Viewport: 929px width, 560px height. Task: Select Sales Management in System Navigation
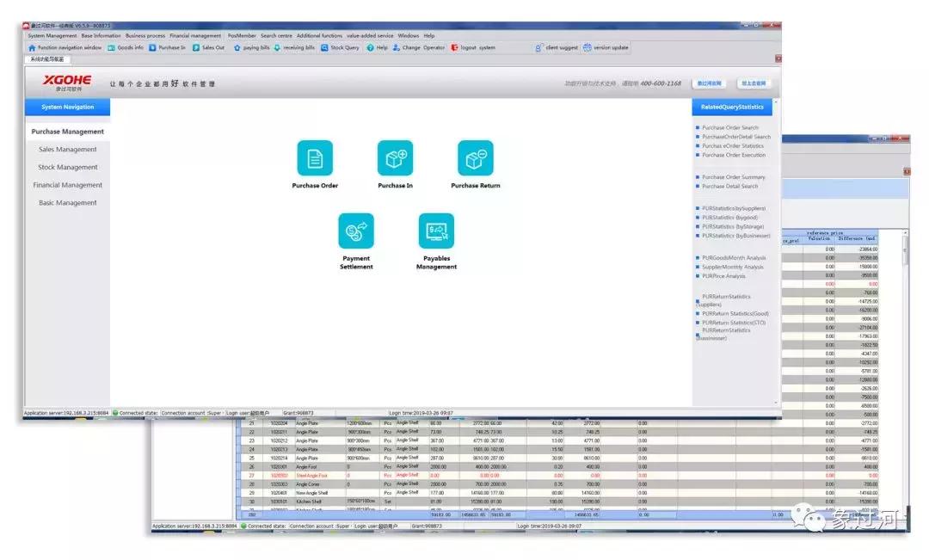point(68,150)
